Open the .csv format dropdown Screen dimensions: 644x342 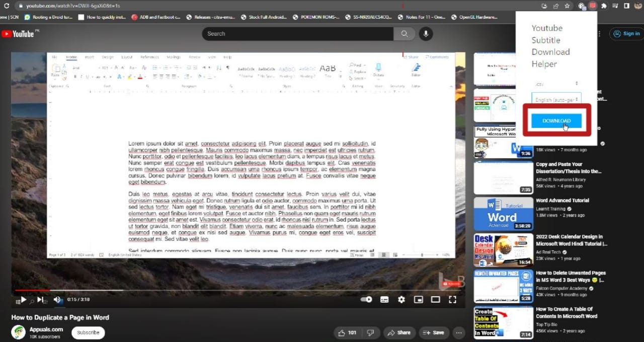click(556, 84)
